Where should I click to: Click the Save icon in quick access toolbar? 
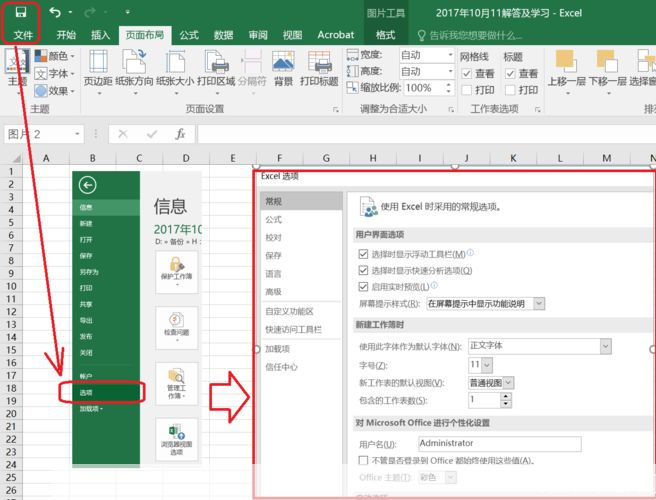(21, 12)
